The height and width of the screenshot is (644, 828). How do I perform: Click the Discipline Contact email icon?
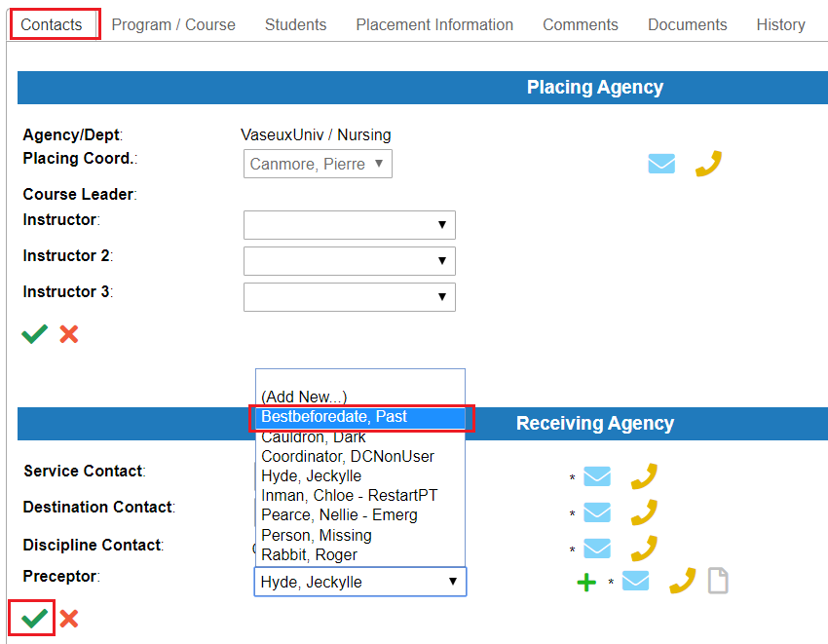coord(597,549)
